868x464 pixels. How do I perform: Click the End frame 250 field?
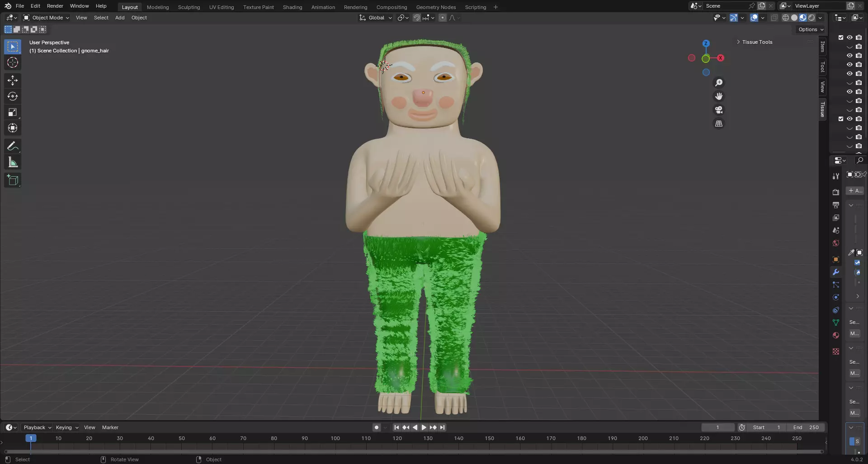(x=806, y=427)
